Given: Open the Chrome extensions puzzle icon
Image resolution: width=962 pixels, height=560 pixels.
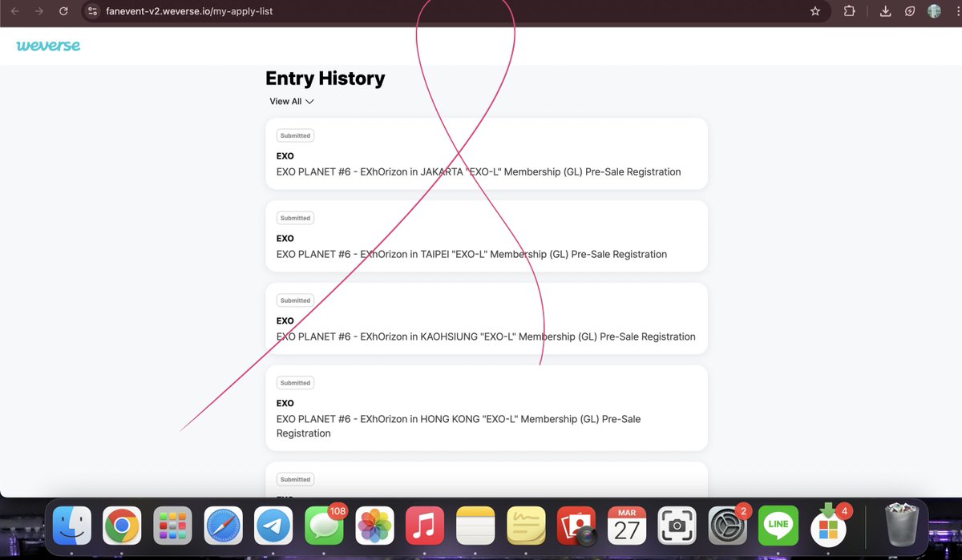Looking at the screenshot, I should 849,11.
